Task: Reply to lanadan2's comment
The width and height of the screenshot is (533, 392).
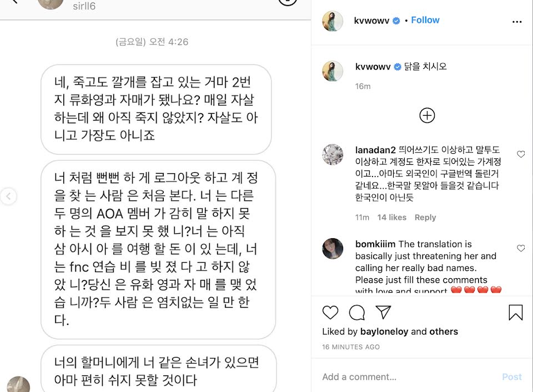Action: (425, 217)
